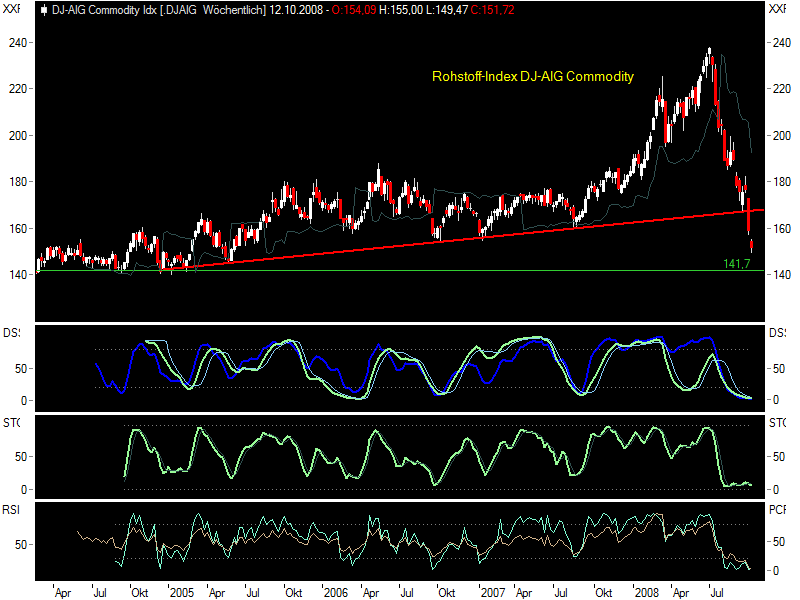Click the 'STC' stochastic panel label on left
Screen dimensions: 800x600
point(12,423)
